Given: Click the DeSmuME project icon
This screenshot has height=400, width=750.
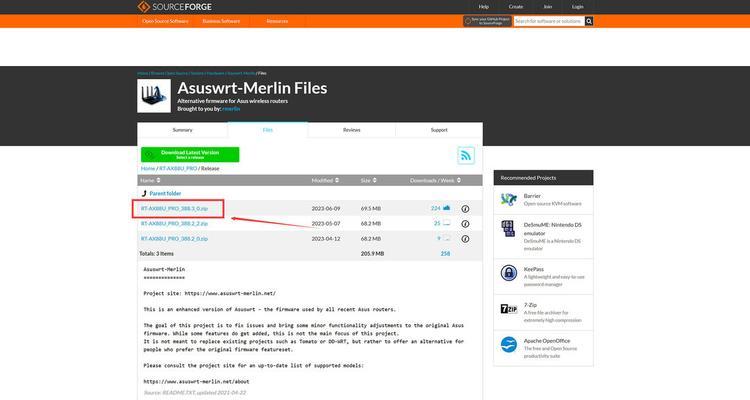Looking at the screenshot, I should (508, 229).
